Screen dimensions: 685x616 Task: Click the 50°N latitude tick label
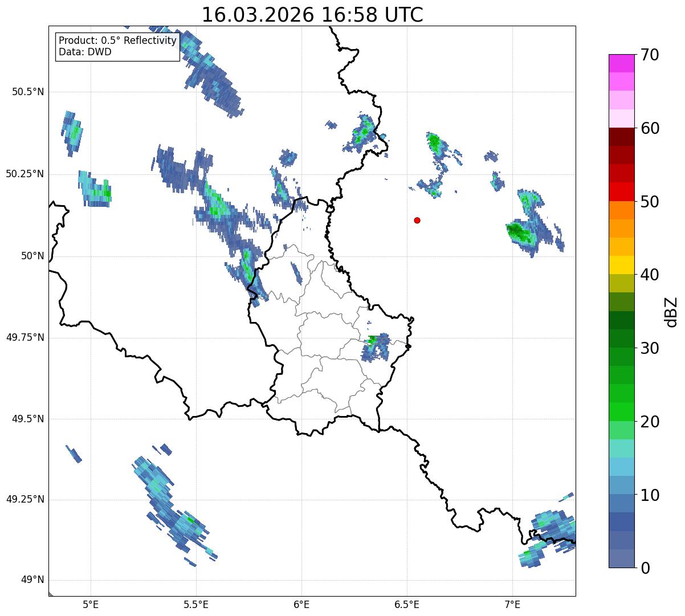click(32, 256)
